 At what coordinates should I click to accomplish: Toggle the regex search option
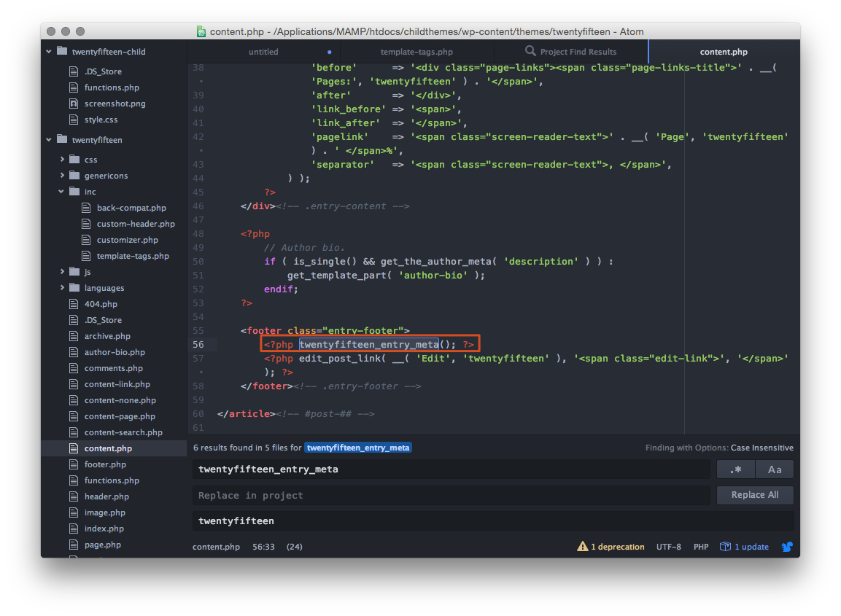[736, 469]
